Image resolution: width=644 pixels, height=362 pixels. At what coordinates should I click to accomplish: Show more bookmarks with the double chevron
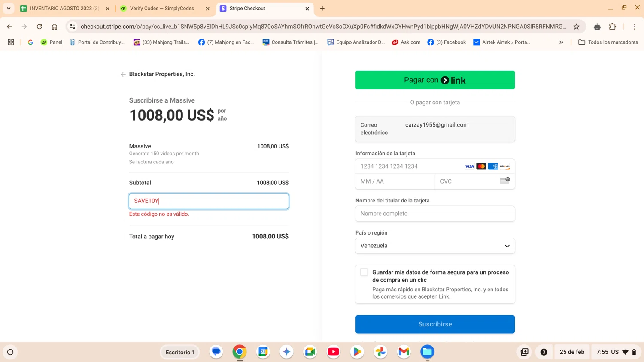click(x=561, y=42)
